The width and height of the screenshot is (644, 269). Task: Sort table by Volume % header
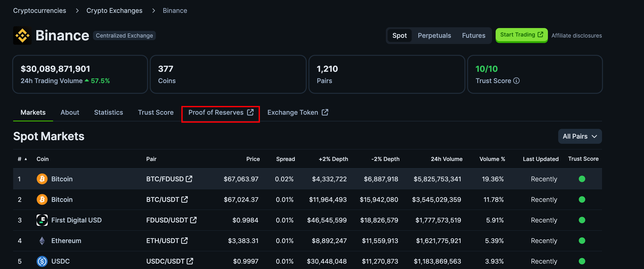tap(492, 159)
